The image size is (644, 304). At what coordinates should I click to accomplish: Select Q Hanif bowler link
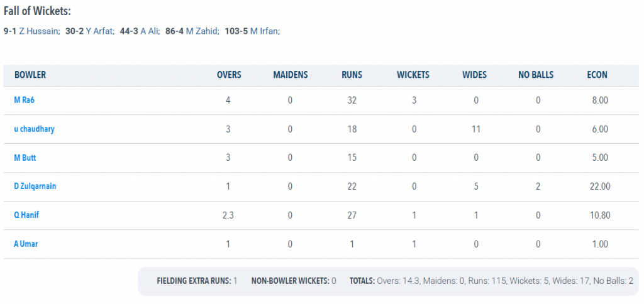click(26, 215)
